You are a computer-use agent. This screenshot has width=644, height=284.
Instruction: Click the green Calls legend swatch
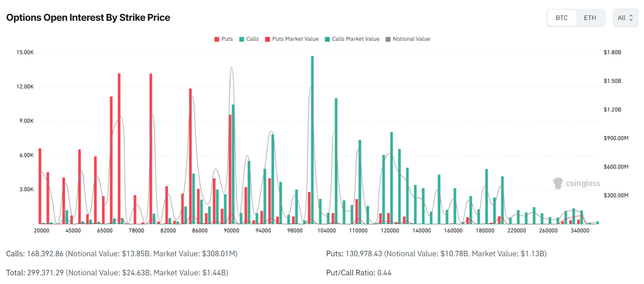pyautogui.click(x=241, y=39)
